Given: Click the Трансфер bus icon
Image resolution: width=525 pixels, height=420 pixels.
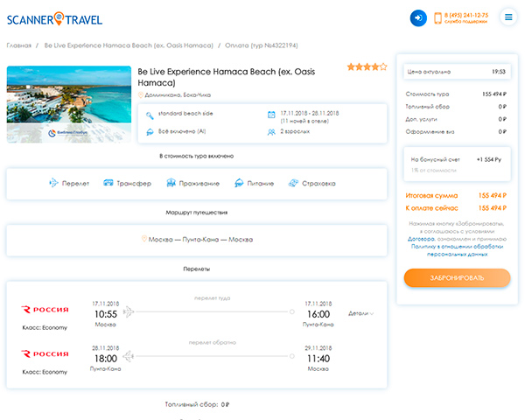Looking at the screenshot, I should 108,183.
